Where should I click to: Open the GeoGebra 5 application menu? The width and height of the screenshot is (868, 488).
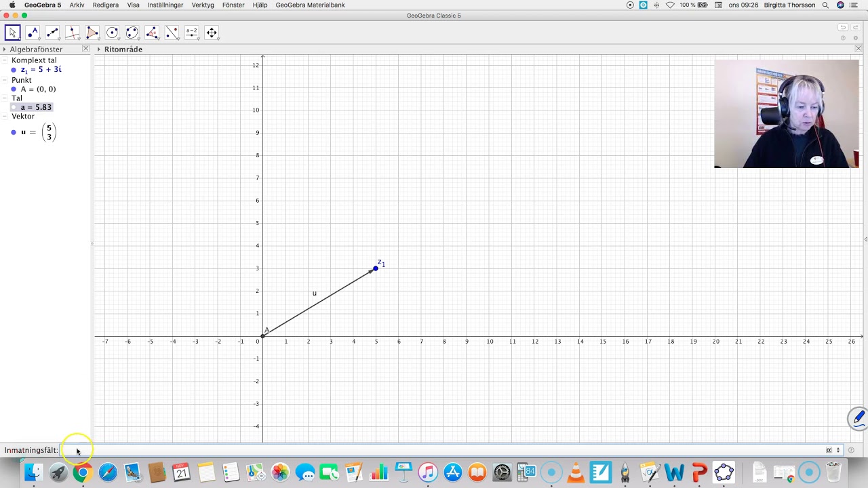(x=43, y=5)
